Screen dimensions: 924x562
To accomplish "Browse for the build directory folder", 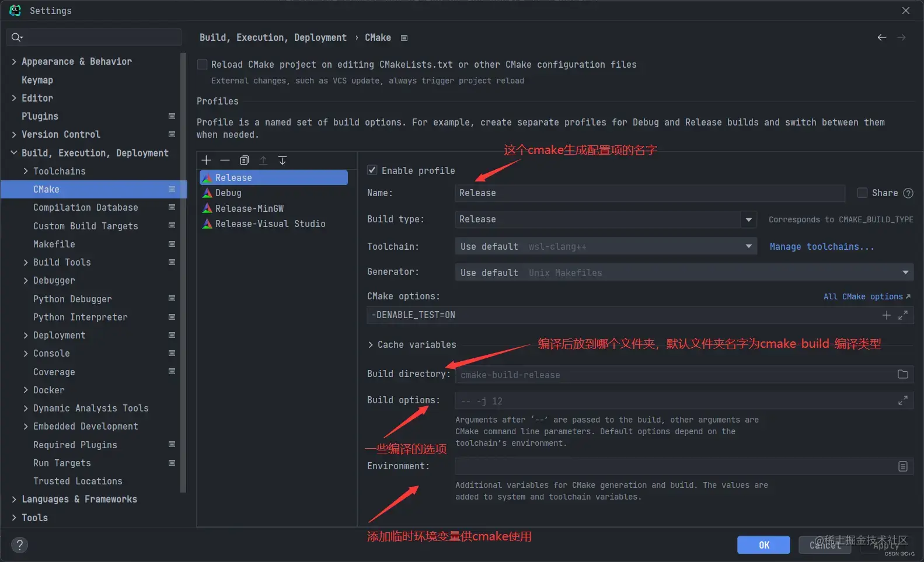I will click(903, 374).
